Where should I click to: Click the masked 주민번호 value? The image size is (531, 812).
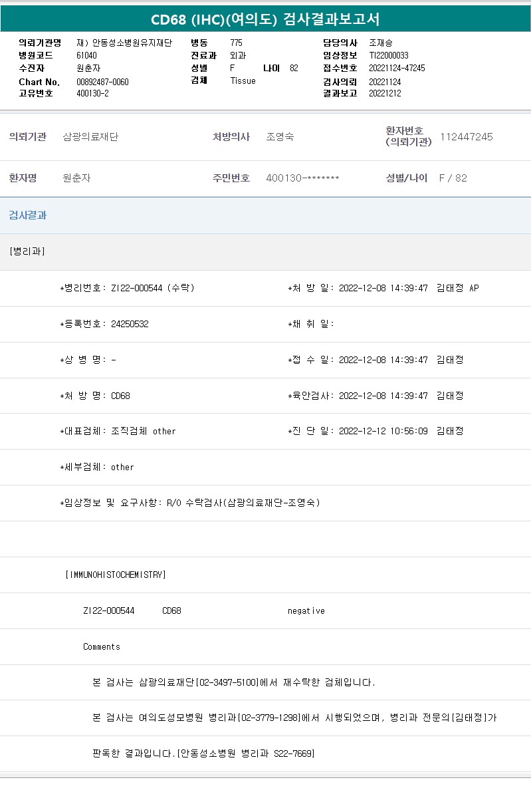(302, 178)
